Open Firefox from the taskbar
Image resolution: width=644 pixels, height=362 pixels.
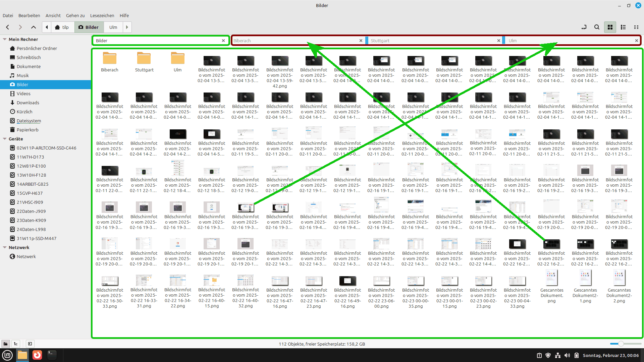[x=37, y=355]
